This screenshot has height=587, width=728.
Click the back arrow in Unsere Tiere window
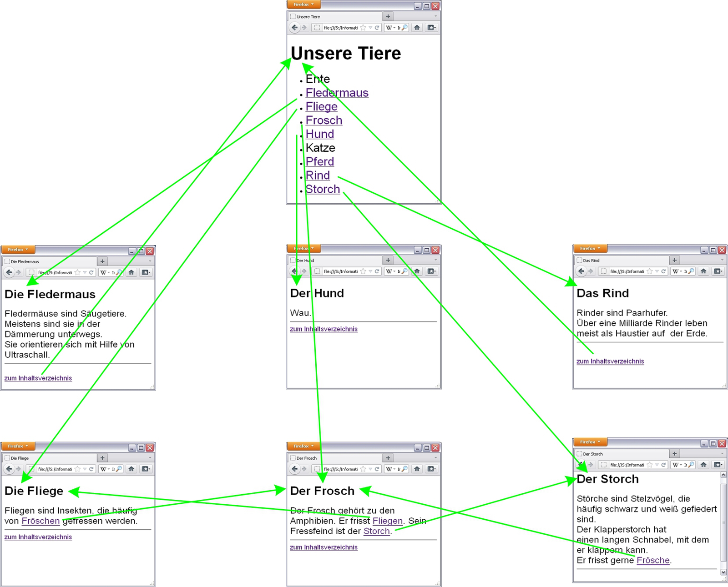point(294,28)
